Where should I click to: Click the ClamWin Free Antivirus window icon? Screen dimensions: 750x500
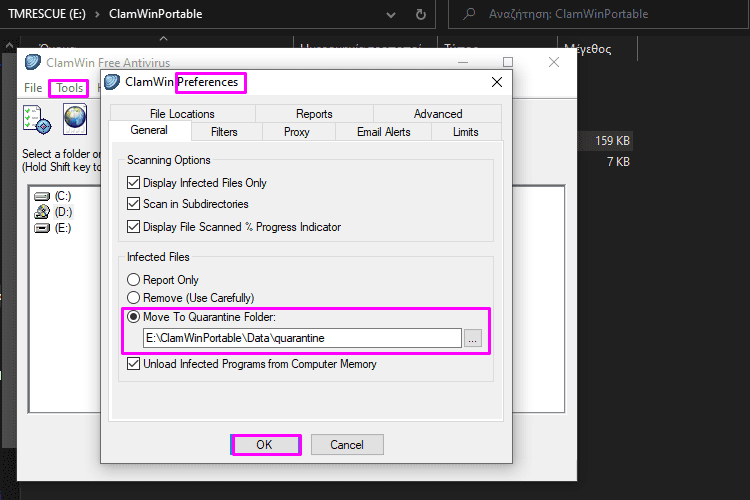(x=33, y=62)
